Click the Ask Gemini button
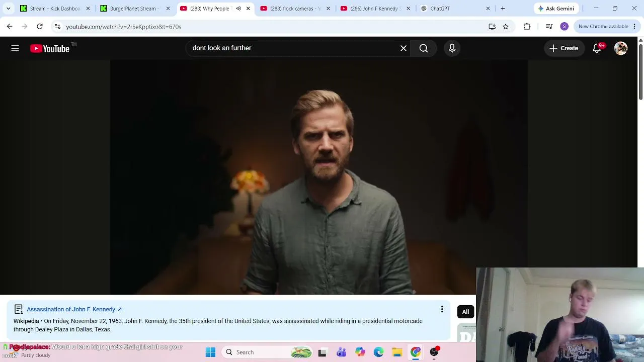The width and height of the screenshot is (644, 362). point(555,9)
